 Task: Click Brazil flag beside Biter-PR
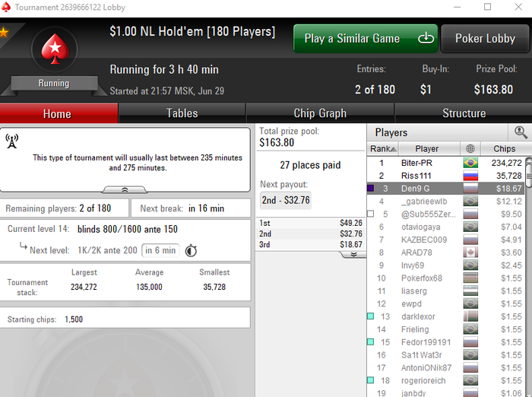[470, 163]
